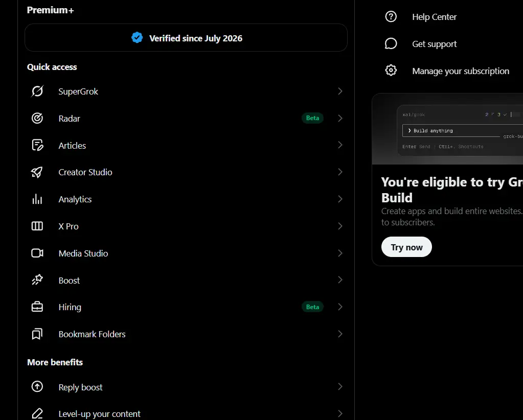
Task: Open the Help Center link
Action: pos(434,17)
